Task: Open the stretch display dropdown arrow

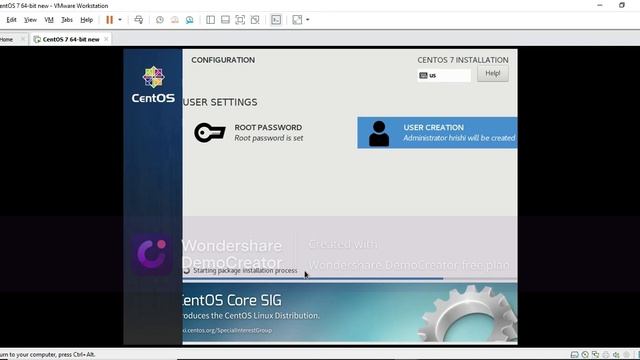Action: [x=308, y=20]
